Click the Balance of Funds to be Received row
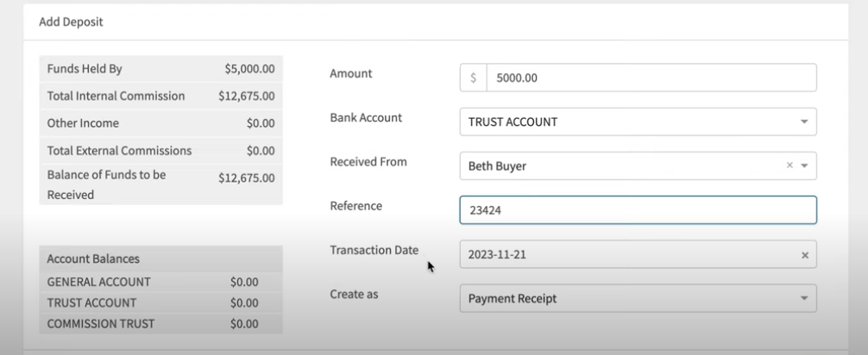 pos(161,184)
